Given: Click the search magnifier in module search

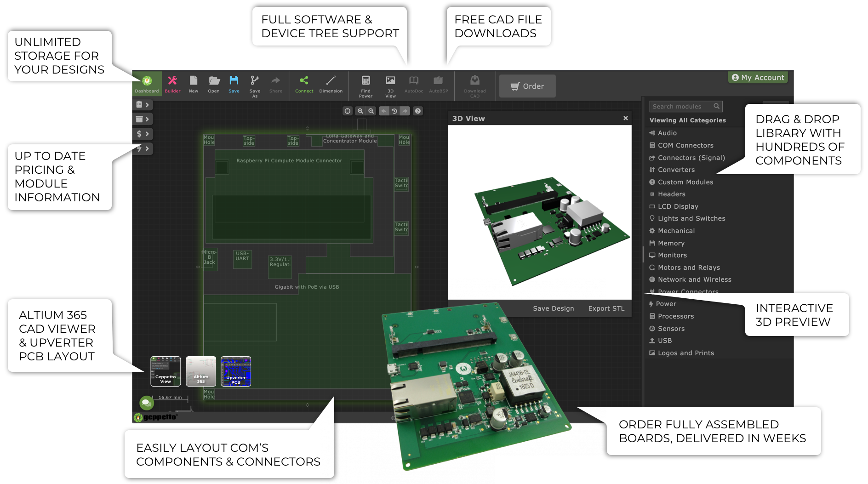Looking at the screenshot, I should click(716, 106).
